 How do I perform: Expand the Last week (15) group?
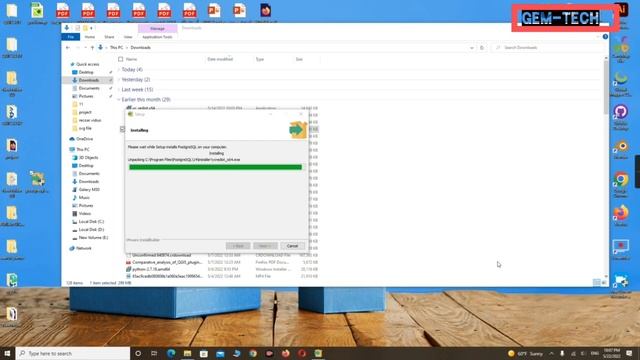tap(119, 89)
